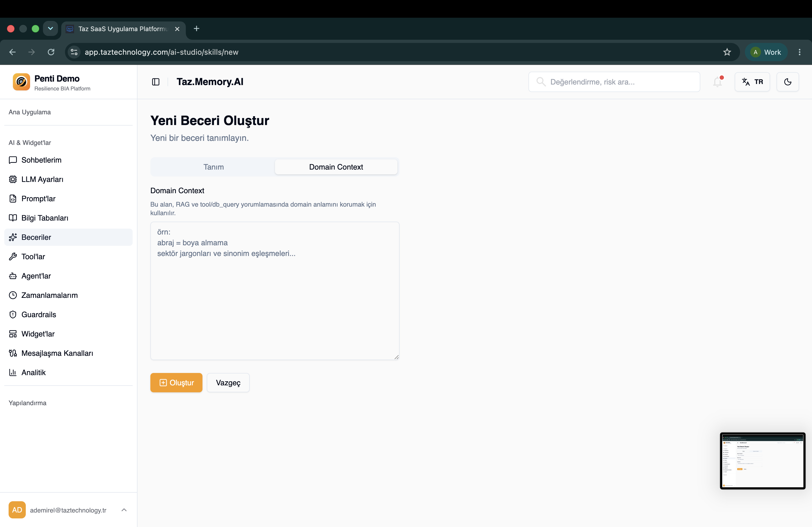The image size is (812, 527).
Task: Click the search magnifier icon
Action: (541, 82)
